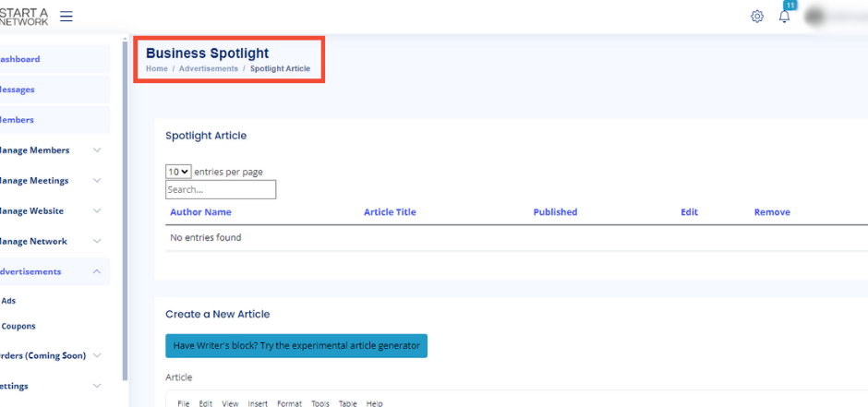
Task: Open Advertisements breadcrumb link
Action: [208, 69]
